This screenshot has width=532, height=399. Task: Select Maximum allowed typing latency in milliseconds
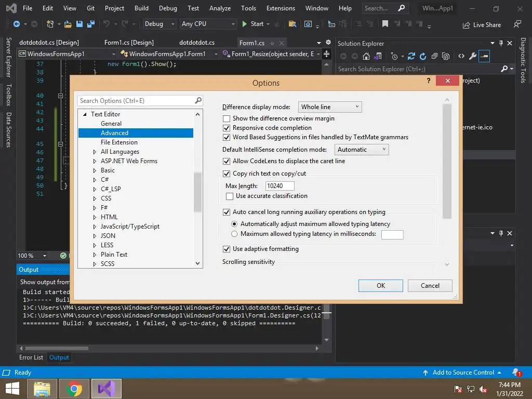(x=234, y=234)
